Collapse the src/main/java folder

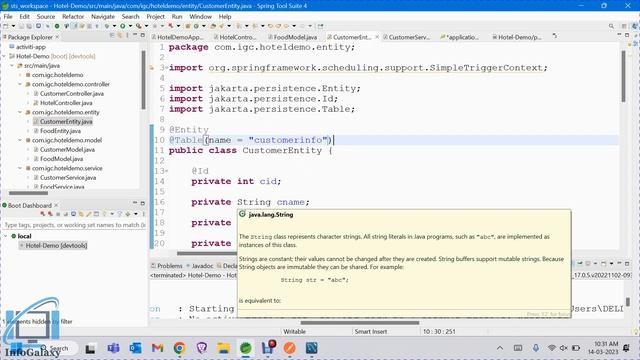coord(12,65)
